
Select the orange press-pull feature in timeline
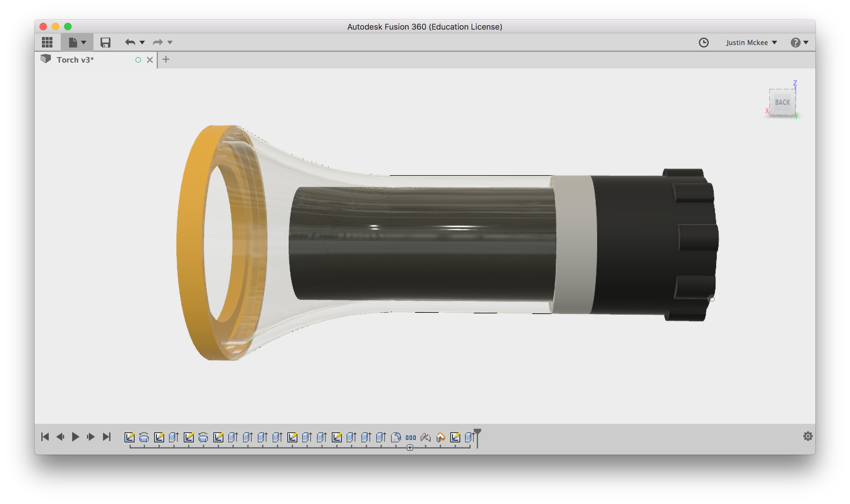pyautogui.click(x=440, y=437)
